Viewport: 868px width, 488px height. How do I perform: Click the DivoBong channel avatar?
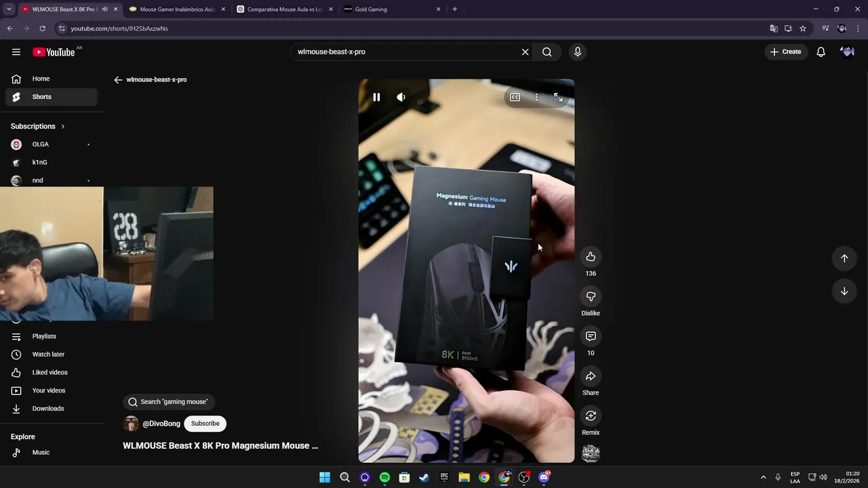131,424
